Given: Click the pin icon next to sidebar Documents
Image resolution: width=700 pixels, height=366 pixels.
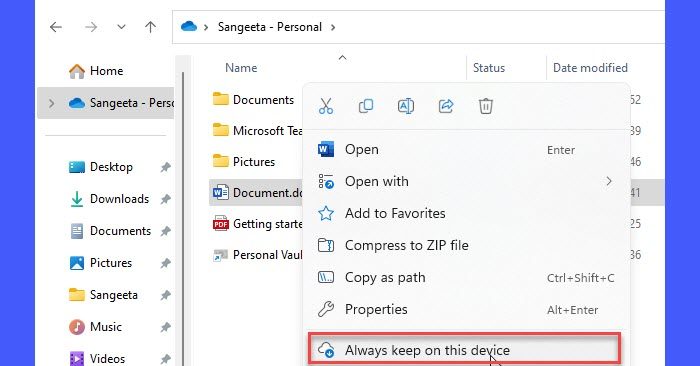Looking at the screenshot, I should tap(166, 231).
